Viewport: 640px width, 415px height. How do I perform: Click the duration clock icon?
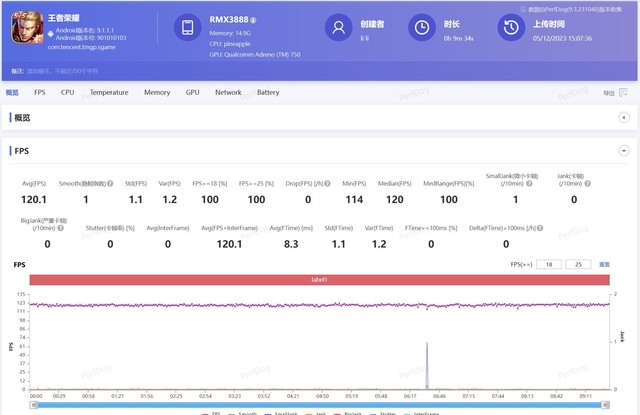coord(424,28)
